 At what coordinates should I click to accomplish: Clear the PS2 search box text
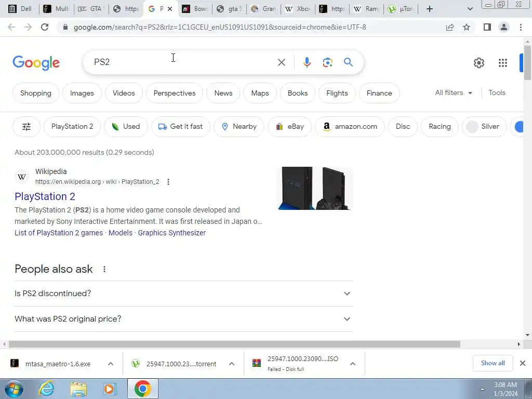point(281,62)
